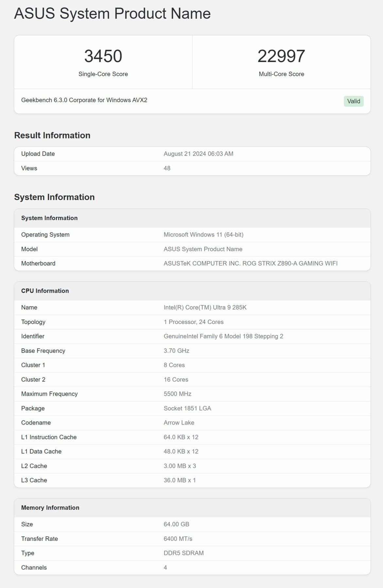This screenshot has width=383, height=588.
Task: Click the ASUS System Product Name page title
Action: pos(112,14)
